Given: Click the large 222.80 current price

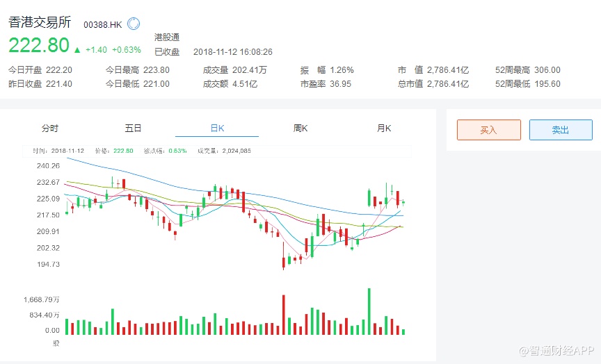Looking at the screenshot, I should pos(39,46).
